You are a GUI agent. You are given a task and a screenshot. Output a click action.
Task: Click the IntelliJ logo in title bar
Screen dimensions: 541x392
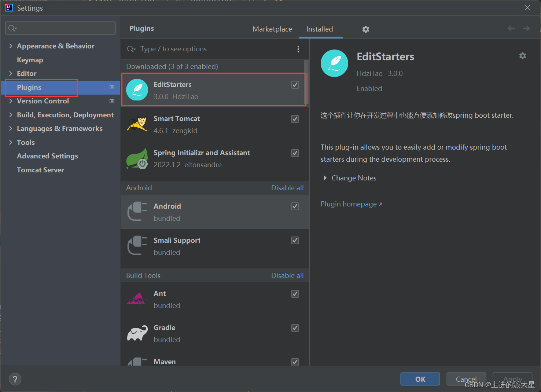[9, 8]
